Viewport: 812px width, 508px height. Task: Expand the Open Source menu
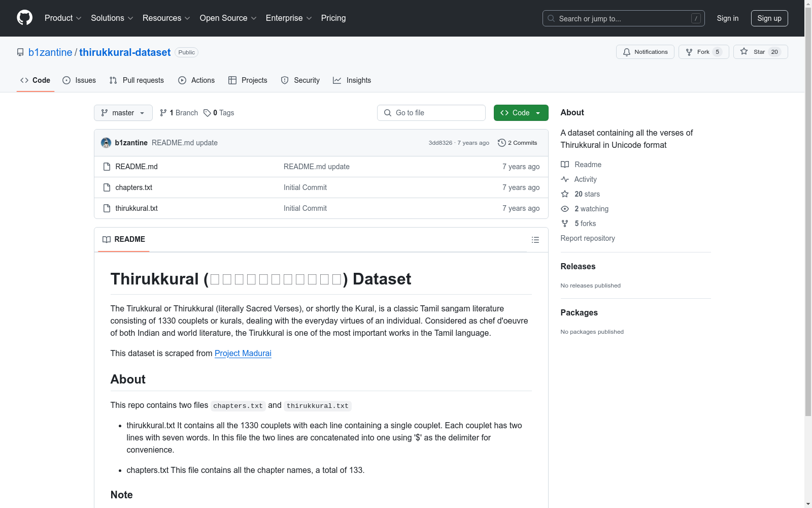click(228, 18)
